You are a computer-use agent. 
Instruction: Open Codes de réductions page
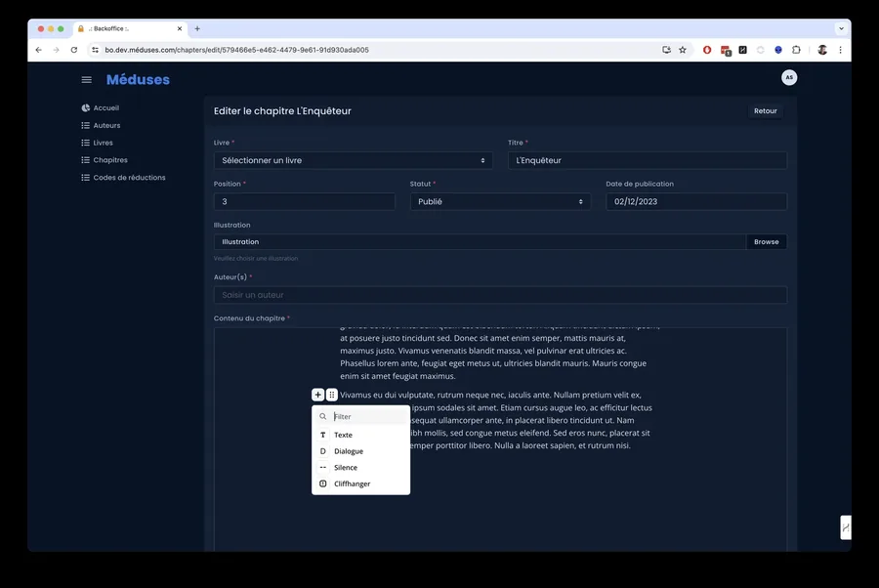[123, 177]
